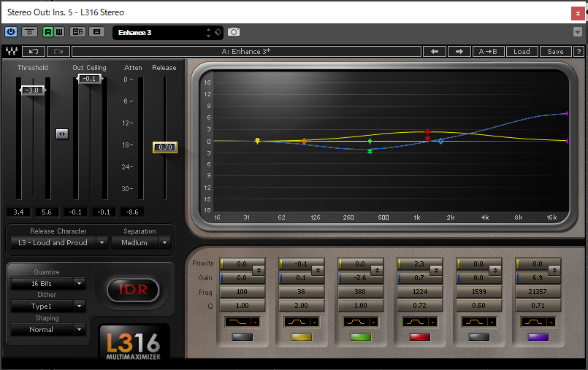588x370 pixels.
Task: Toggle the green band enable button
Action: (360, 337)
